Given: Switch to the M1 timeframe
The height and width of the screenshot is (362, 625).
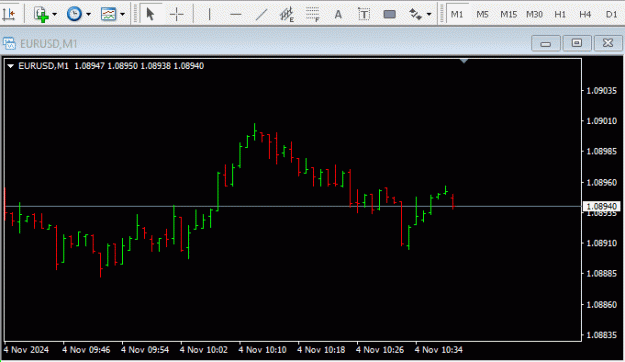Looking at the screenshot, I should 457,14.
